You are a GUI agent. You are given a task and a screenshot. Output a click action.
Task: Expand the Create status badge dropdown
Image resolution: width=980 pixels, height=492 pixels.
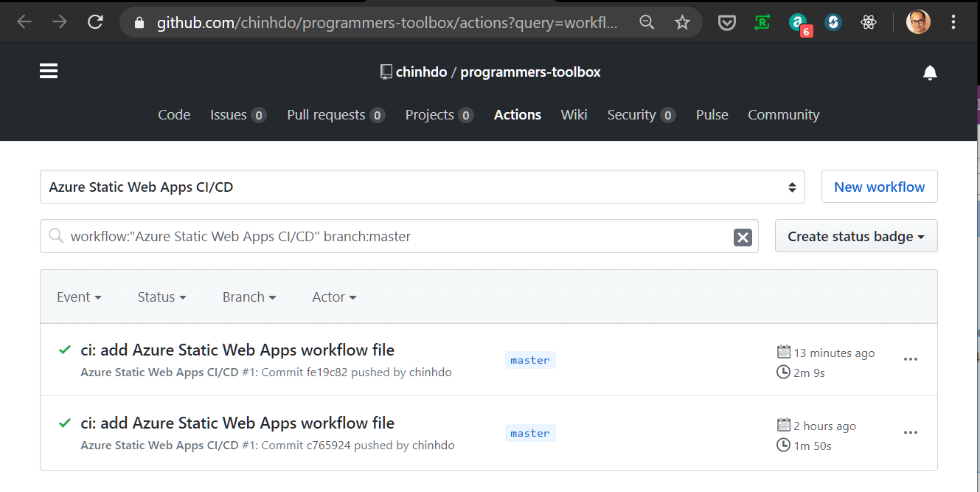(x=856, y=236)
